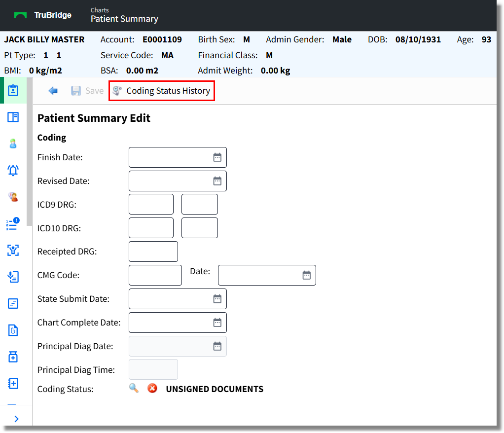
Task: Click the CMG Code field
Action: click(x=155, y=275)
